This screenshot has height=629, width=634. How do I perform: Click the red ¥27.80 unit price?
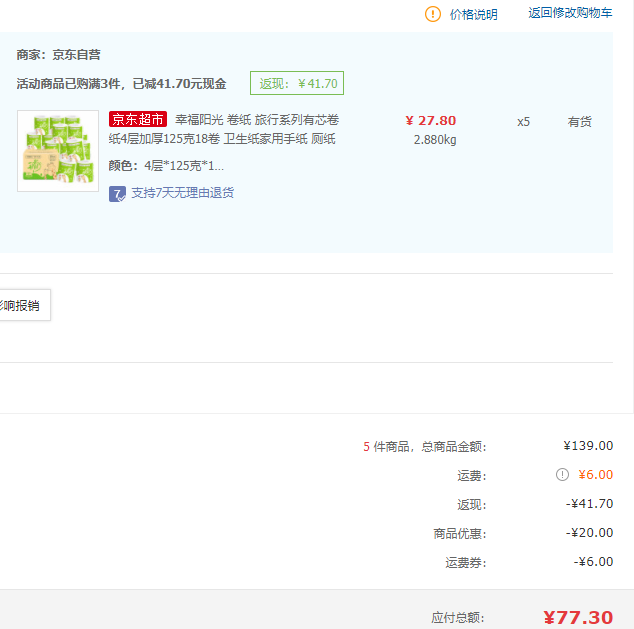coord(430,121)
